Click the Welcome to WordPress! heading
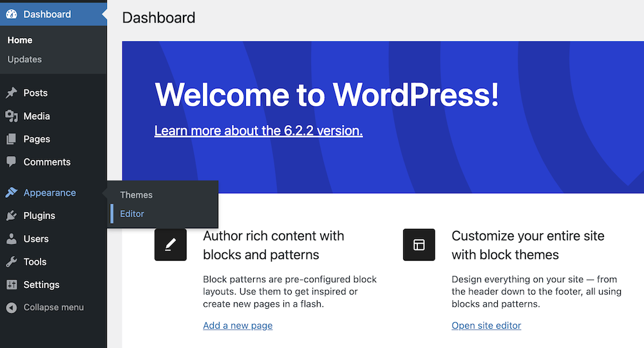The height and width of the screenshot is (348, 644). pos(327,95)
